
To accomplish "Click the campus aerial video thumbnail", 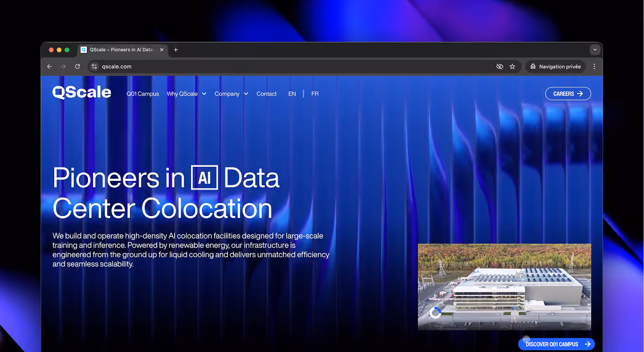I will click(504, 287).
